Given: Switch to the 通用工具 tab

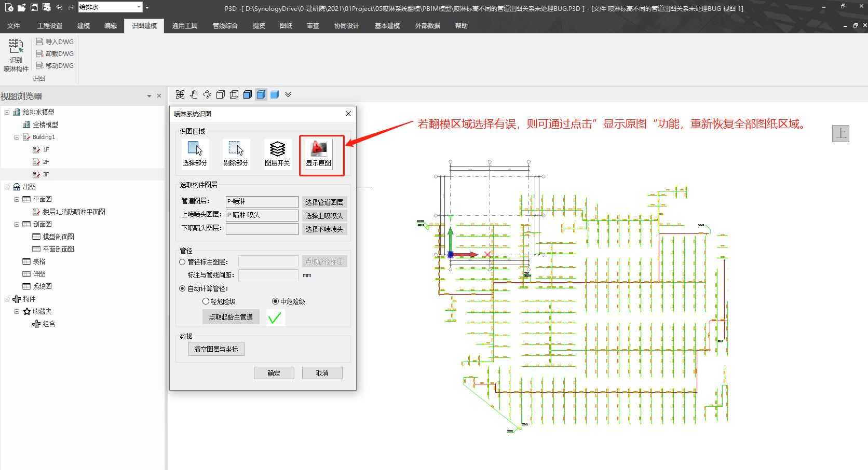Looking at the screenshot, I should (x=184, y=26).
